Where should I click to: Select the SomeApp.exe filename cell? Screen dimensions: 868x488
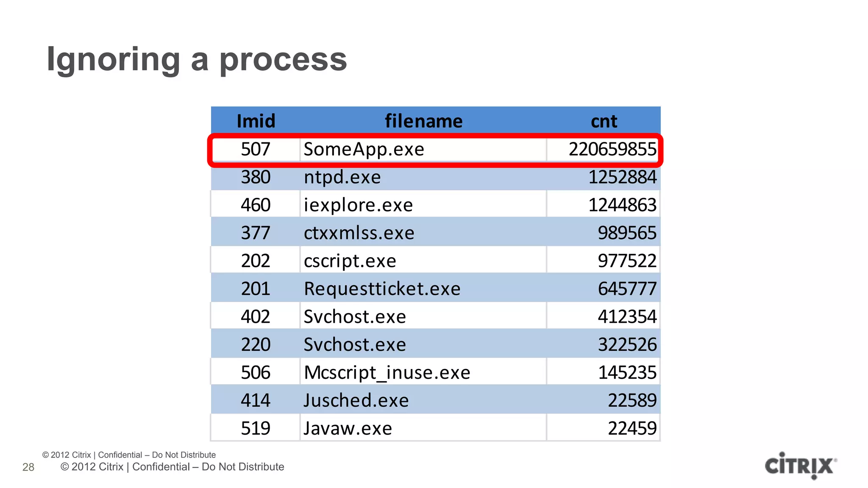pyautogui.click(x=364, y=149)
